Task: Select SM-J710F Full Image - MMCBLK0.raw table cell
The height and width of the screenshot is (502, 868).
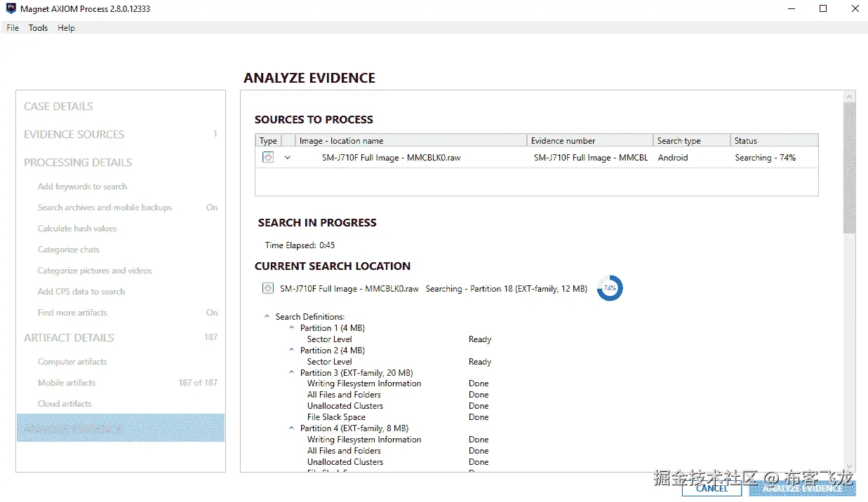Action: tap(392, 158)
